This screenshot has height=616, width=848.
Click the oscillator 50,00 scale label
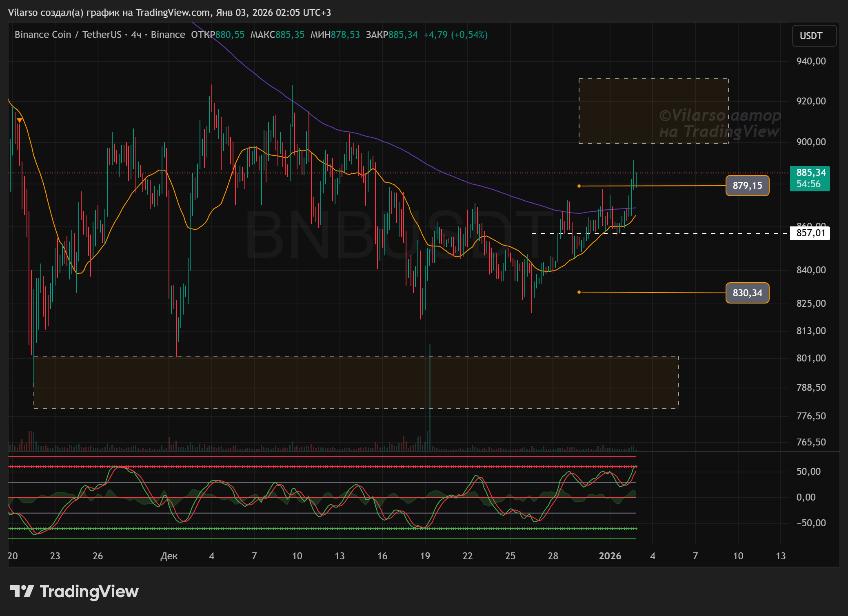[x=808, y=472]
